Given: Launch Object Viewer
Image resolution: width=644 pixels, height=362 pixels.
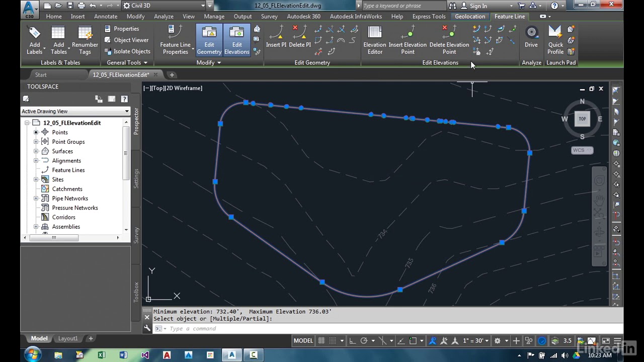Looking at the screenshot, I should tap(126, 40).
